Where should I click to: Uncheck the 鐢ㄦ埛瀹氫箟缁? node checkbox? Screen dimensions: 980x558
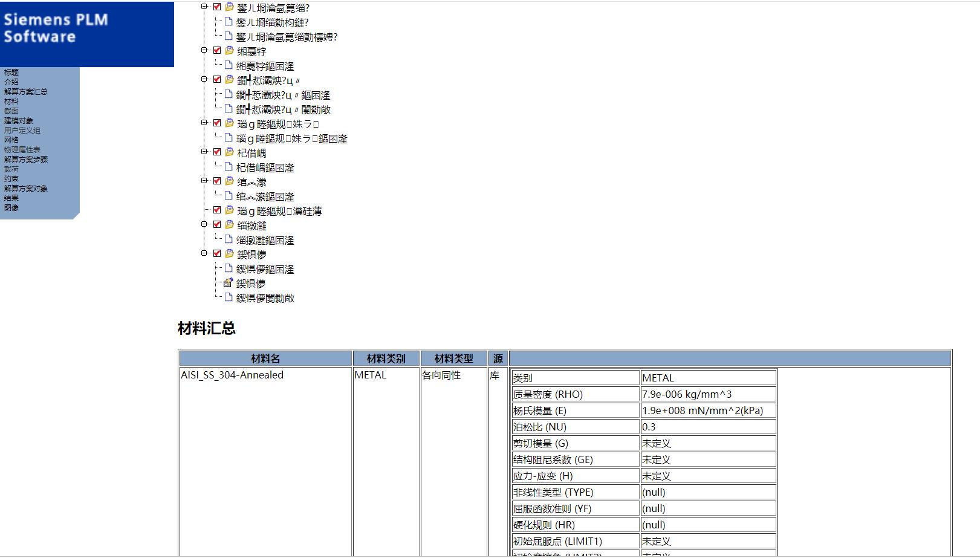[217, 7]
